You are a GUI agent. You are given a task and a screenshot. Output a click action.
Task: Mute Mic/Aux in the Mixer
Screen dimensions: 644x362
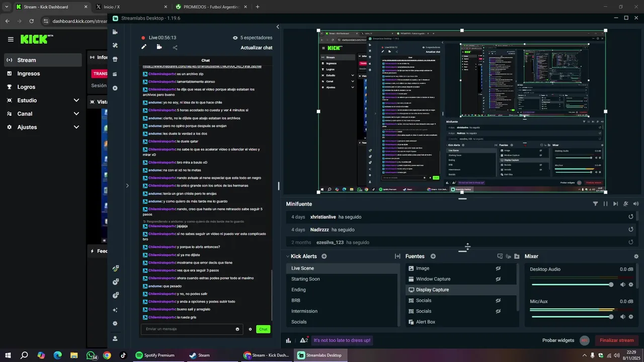(622, 317)
